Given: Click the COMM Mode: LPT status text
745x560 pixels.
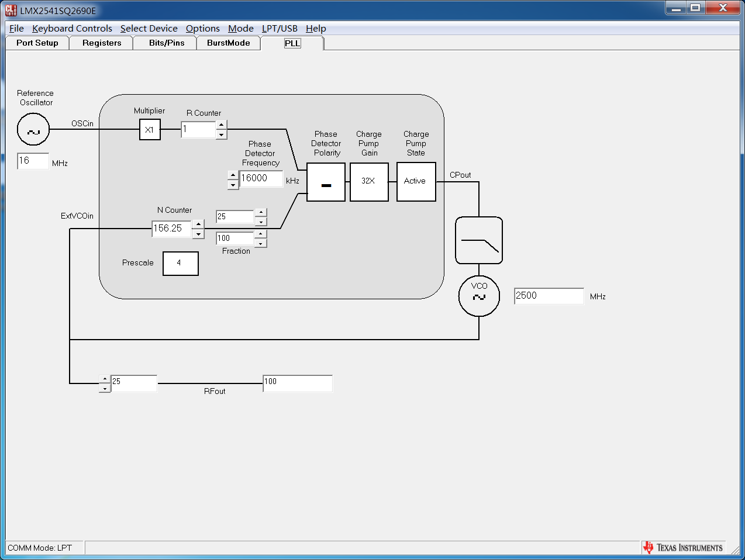Looking at the screenshot, I should click(40, 548).
